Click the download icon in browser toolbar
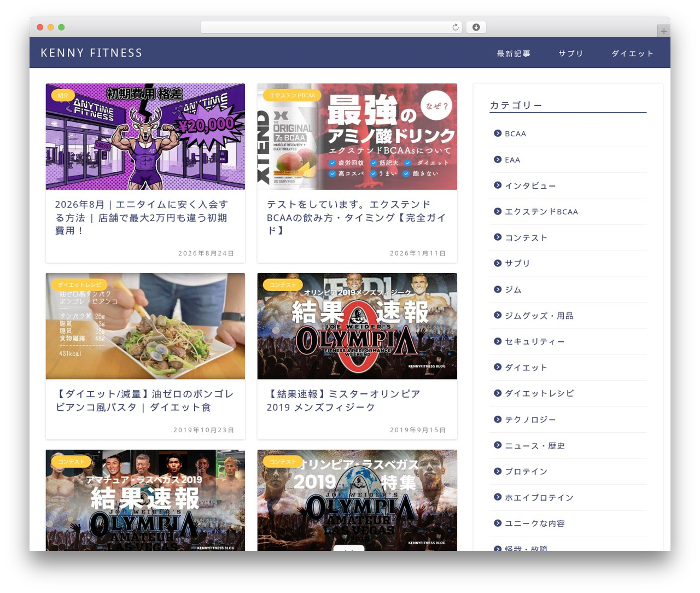 pos(476,27)
